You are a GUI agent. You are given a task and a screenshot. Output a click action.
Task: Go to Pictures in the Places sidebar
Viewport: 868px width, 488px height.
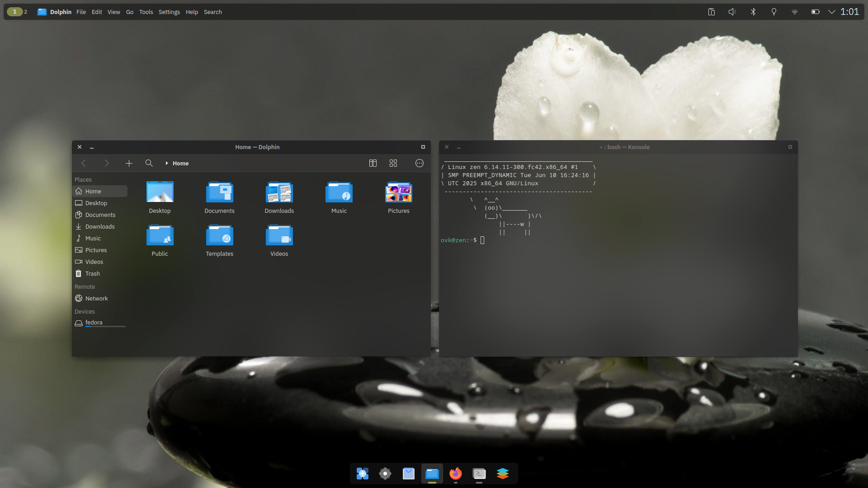pos(100,250)
